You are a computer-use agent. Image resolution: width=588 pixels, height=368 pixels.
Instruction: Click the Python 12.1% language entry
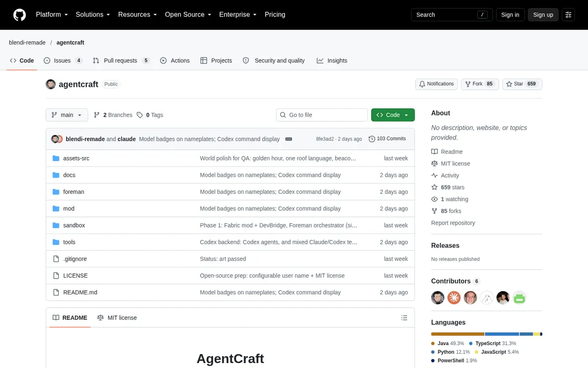point(450,352)
